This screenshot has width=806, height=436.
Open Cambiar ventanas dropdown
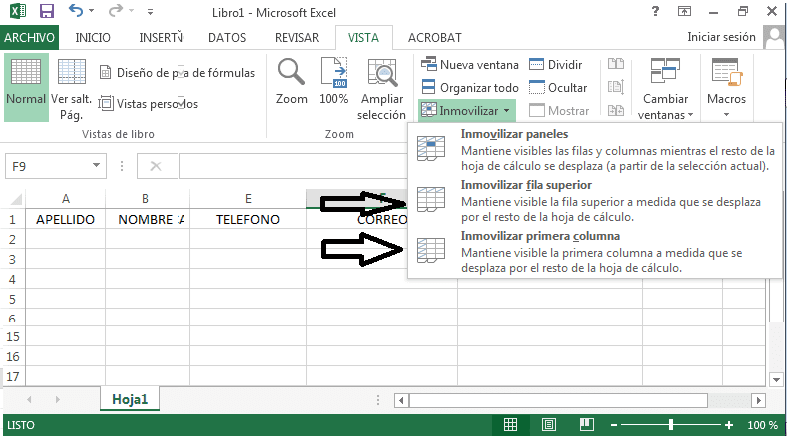click(665, 88)
